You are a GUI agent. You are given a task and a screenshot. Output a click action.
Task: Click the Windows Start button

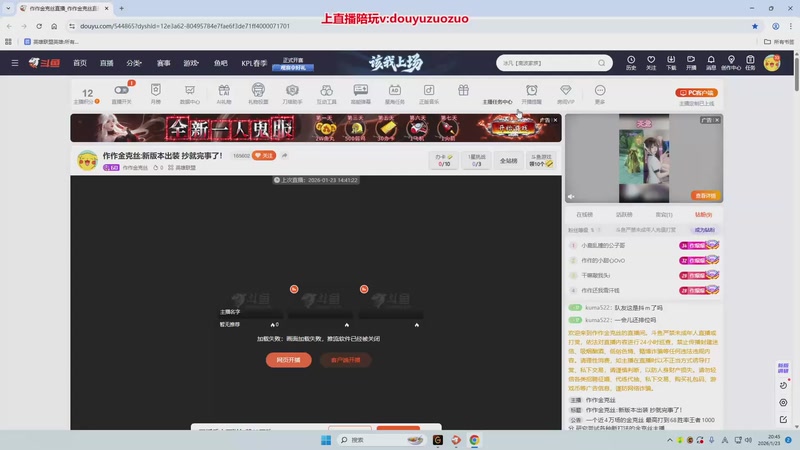(326, 440)
